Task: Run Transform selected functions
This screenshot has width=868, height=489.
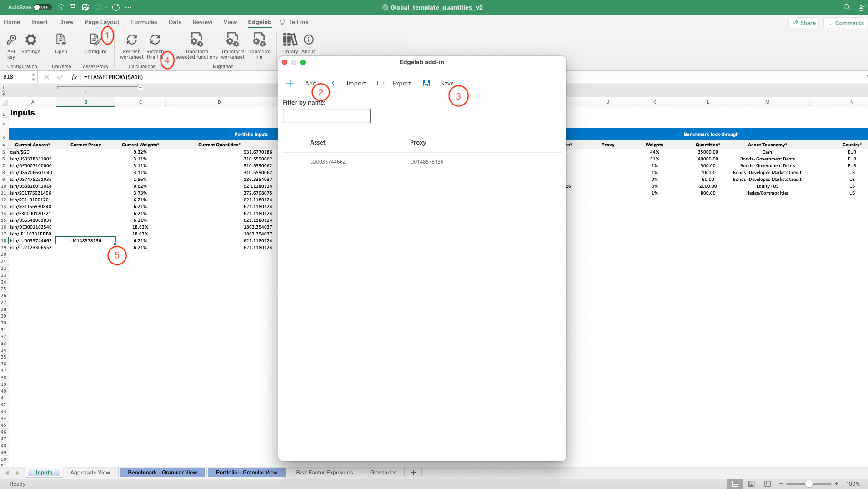Action: point(196,46)
